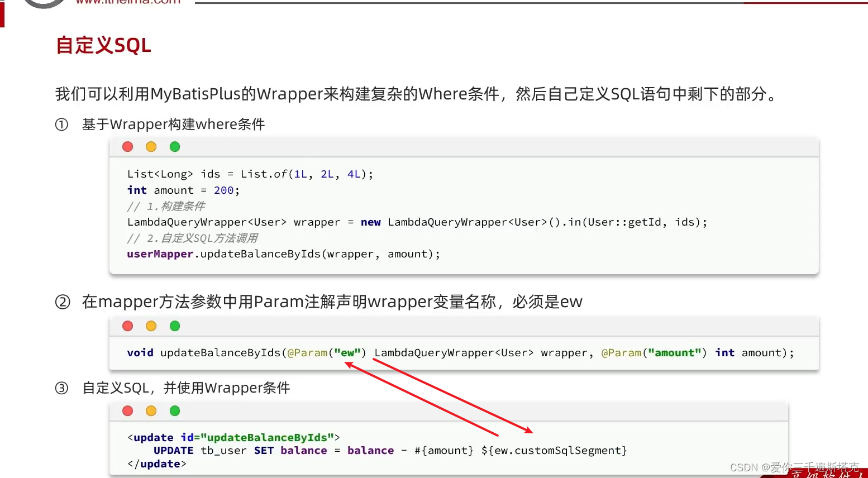Click the green zoom dot on the third code window
This screenshot has width=868, height=478.
point(174,410)
